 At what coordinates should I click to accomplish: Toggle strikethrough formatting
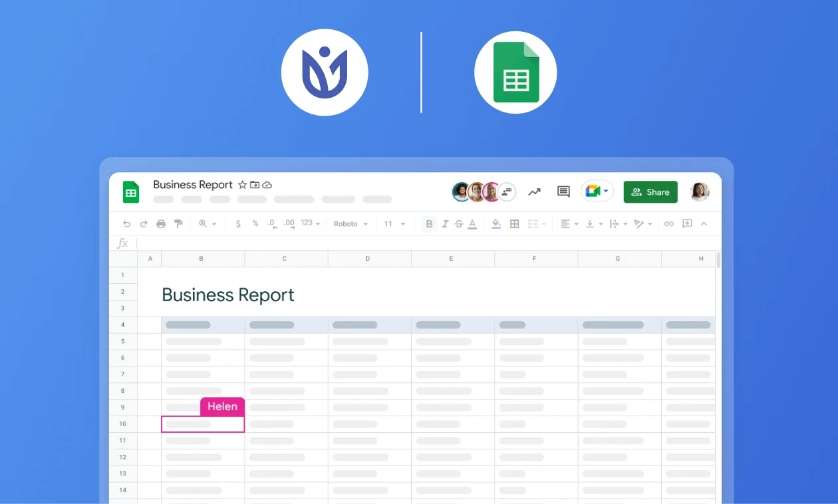[458, 224]
